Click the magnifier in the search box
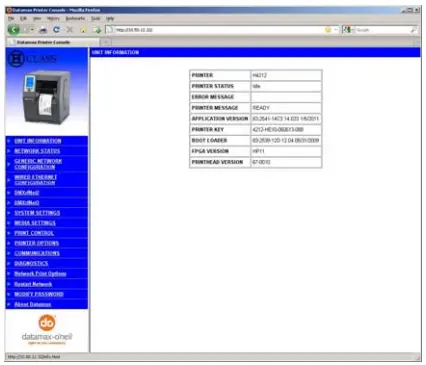 [413, 30]
